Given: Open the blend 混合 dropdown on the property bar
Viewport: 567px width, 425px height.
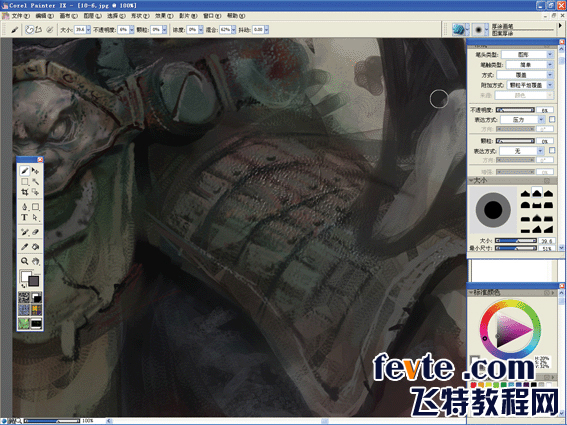Looking at the screenshot, I should click(234, 30).
